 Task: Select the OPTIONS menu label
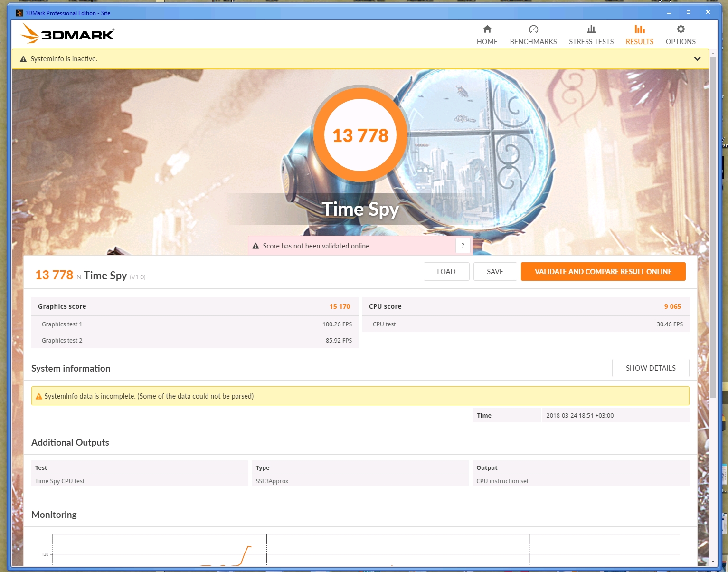pos(681,42)
